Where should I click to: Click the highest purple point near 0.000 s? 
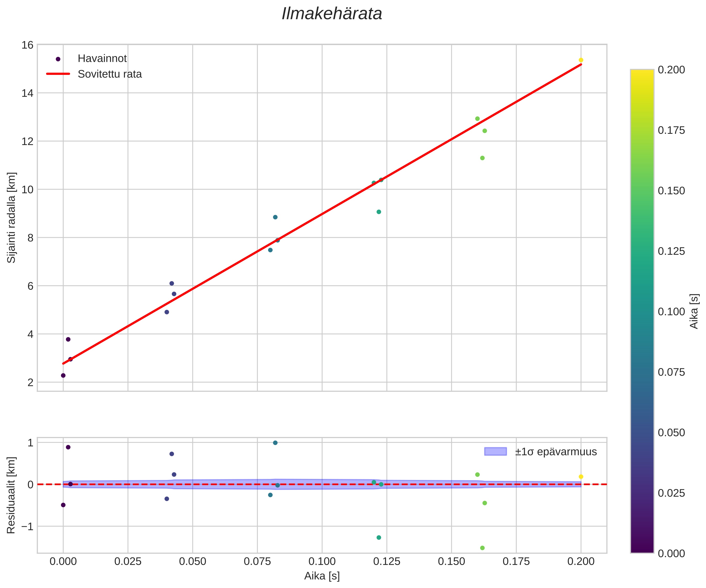click(68, 339)
